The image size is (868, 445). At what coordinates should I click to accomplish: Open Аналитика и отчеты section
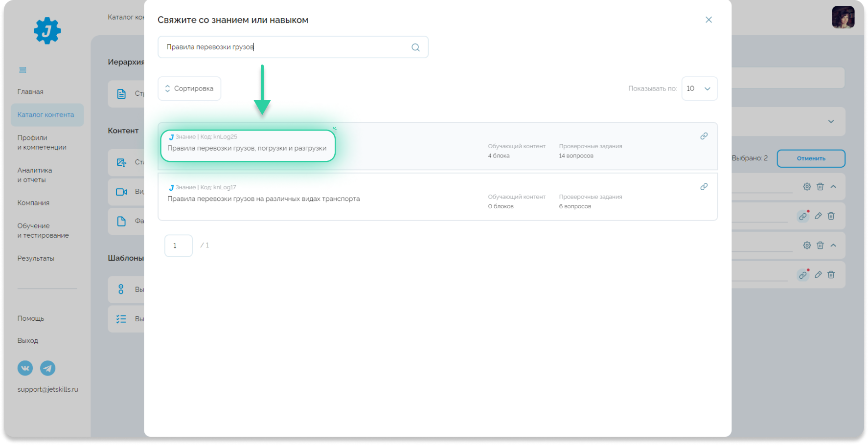pyautogui.click(x=35, y=175)
